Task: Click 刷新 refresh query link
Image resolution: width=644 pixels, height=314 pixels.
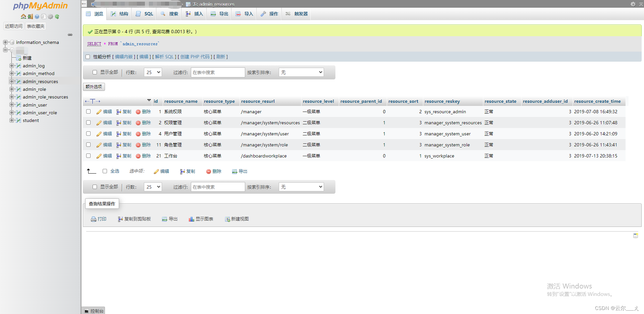Action: coord(221,57)
